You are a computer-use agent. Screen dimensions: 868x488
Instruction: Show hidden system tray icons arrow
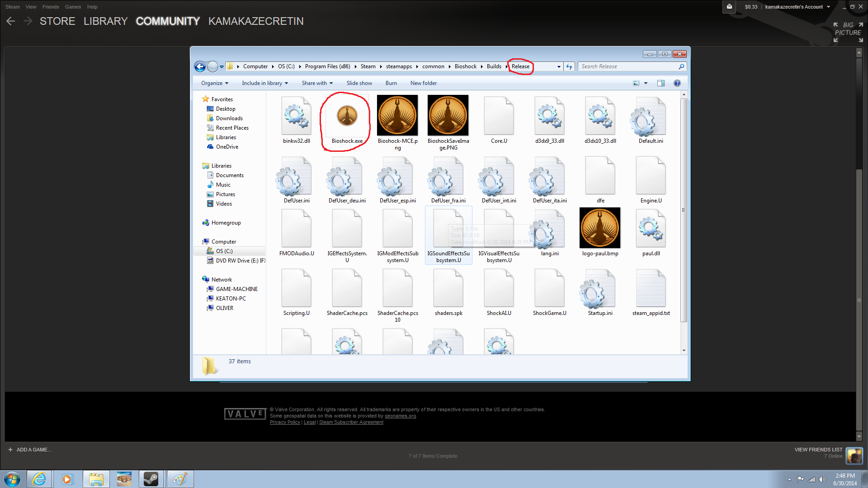[x=789, y=479]
